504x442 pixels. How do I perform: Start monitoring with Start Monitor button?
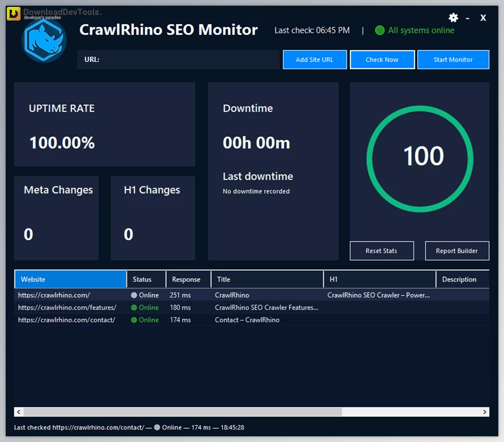[x=453, y=60]
